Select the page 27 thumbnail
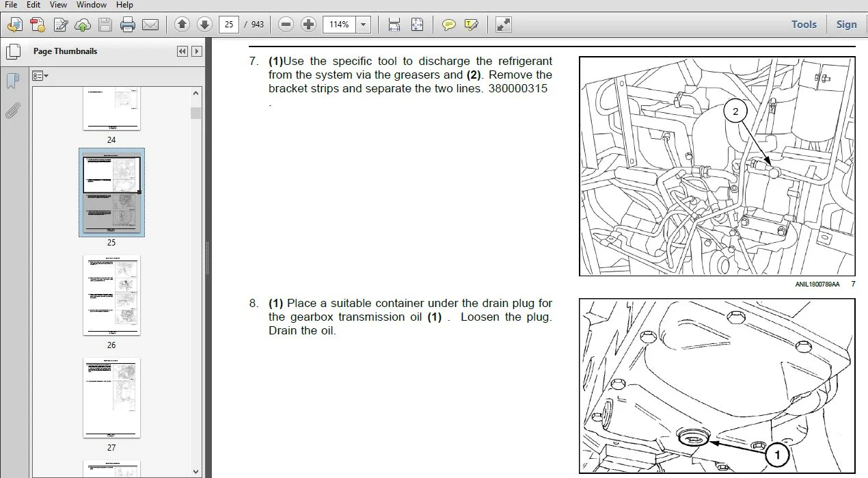Viewport: 868px width, 478px height. pyautogui.click(x=111, y=398)
